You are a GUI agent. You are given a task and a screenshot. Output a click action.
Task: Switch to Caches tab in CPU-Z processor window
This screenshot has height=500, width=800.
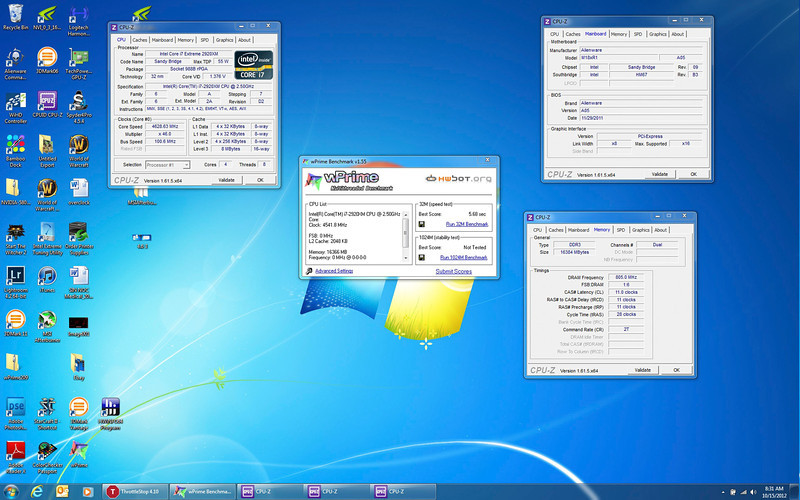[139, 40]
